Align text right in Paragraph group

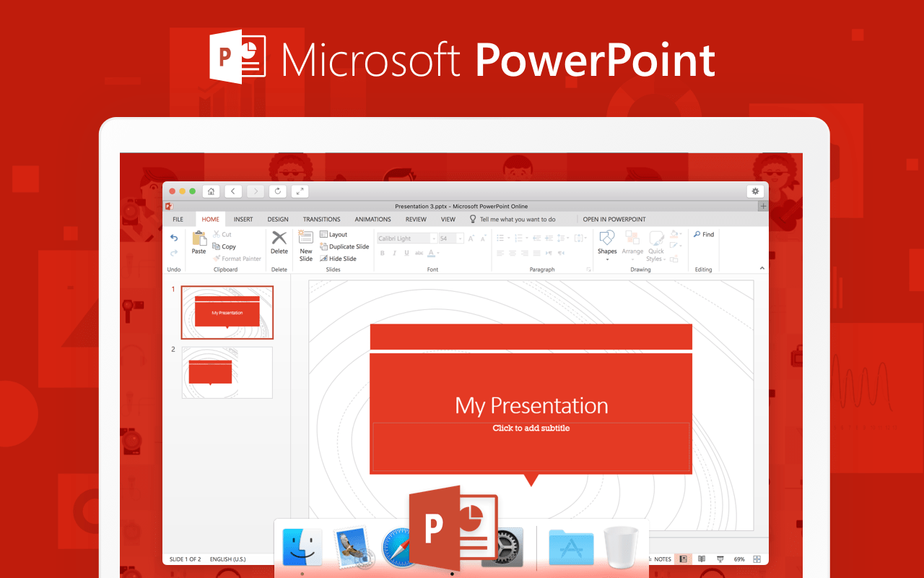pos(525,253)
